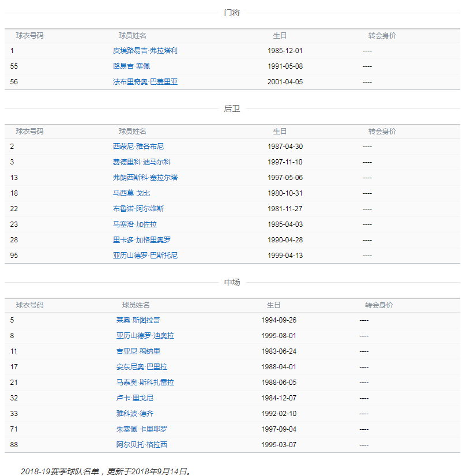The width and height of the screenshot is (463, 476).
Task: Select 布鲁诺·阿尔维斯 name link
Action: click(x=138, y=209)
